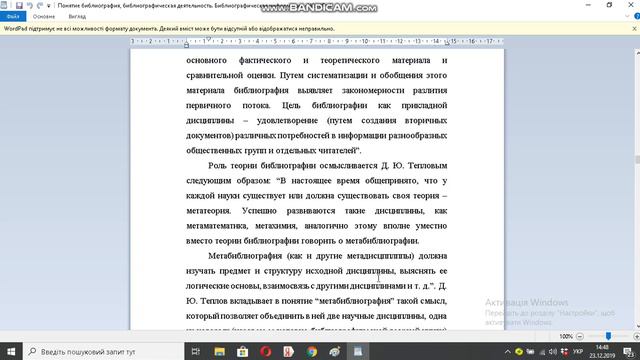Viewport: 640px width, 360px height.
Task: Launch Yandex browser from the taskbar
Action: point(289,351)
